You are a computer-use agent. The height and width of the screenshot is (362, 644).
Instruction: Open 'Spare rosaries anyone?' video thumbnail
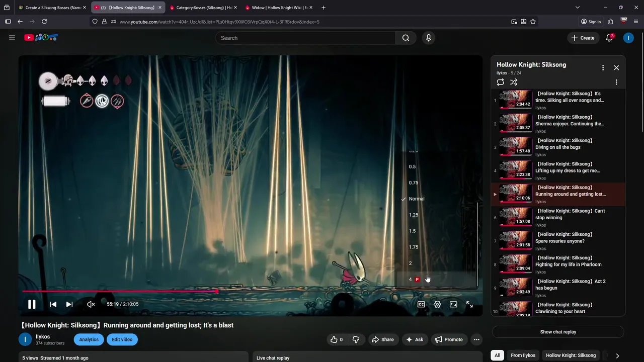pyautogui.click(x=516, y=241)
